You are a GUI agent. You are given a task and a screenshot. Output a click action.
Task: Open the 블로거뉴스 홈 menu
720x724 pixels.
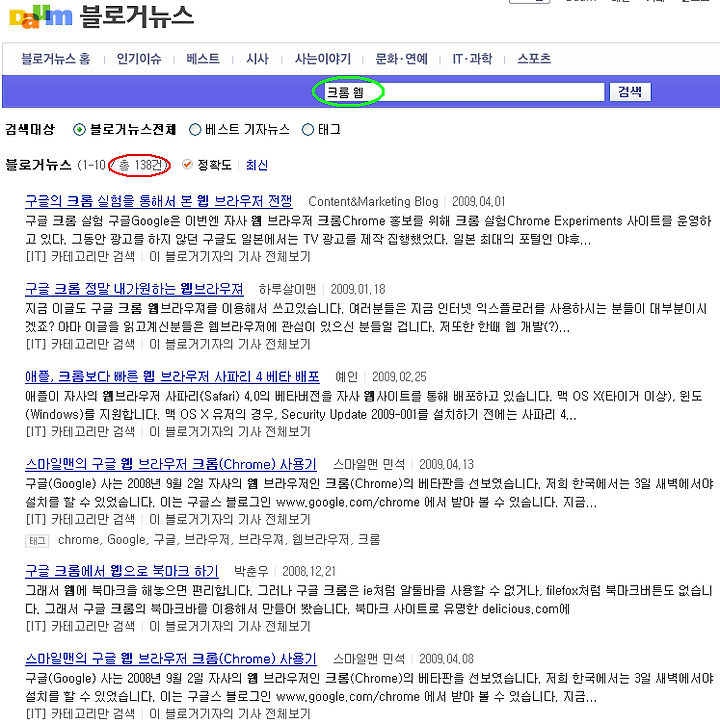click(x=56, y=59)
